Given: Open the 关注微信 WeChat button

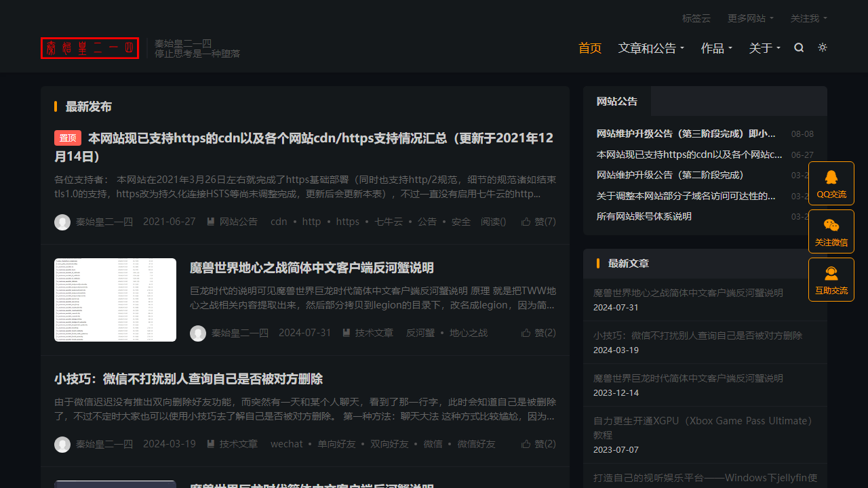Looking at the screenshot, I should [831, 232].
